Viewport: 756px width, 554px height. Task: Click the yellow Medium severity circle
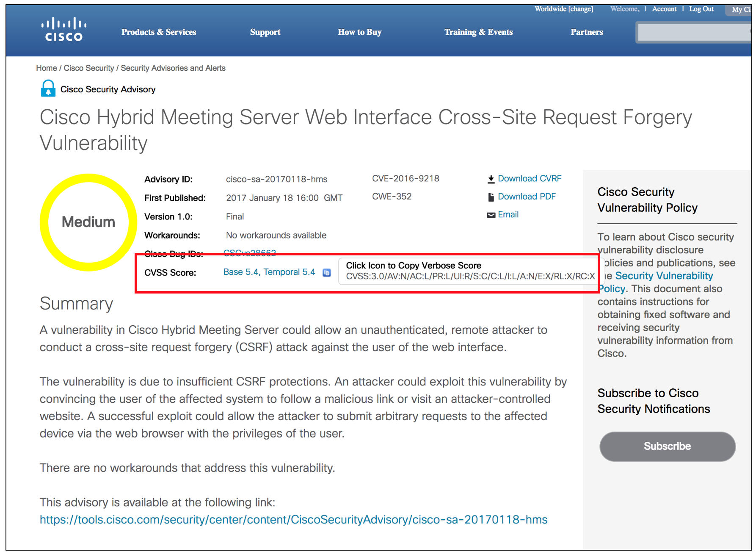pyautogui.click(x=88, y=222)
